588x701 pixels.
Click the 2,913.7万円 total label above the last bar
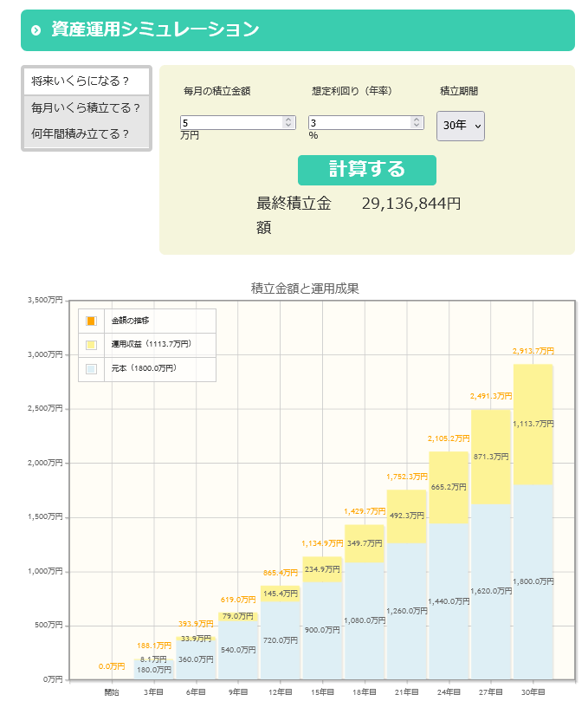coord(533,351)
